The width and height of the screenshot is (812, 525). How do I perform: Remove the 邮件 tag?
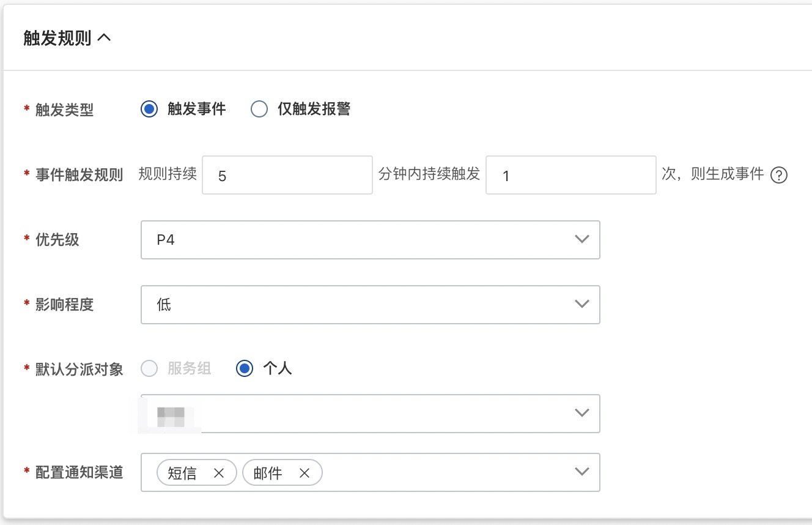click(304, 473)
